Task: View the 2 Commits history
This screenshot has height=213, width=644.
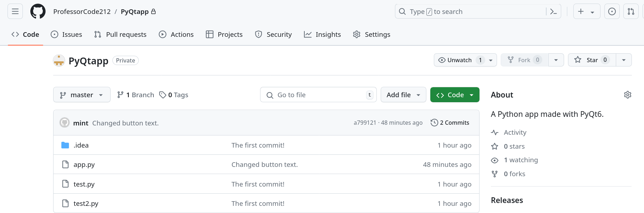Action: click(x=450, y=123)
